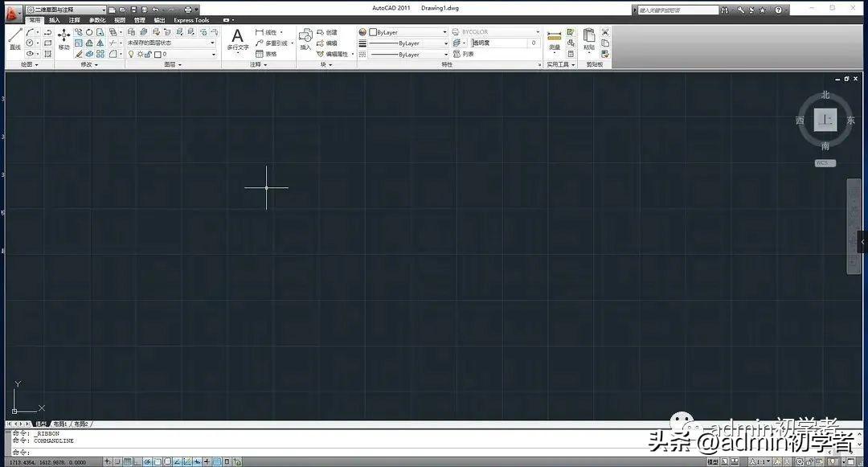The image size is (868, 467).
Task: Toggle Object Snap in status bar
Action: (158, 461)
